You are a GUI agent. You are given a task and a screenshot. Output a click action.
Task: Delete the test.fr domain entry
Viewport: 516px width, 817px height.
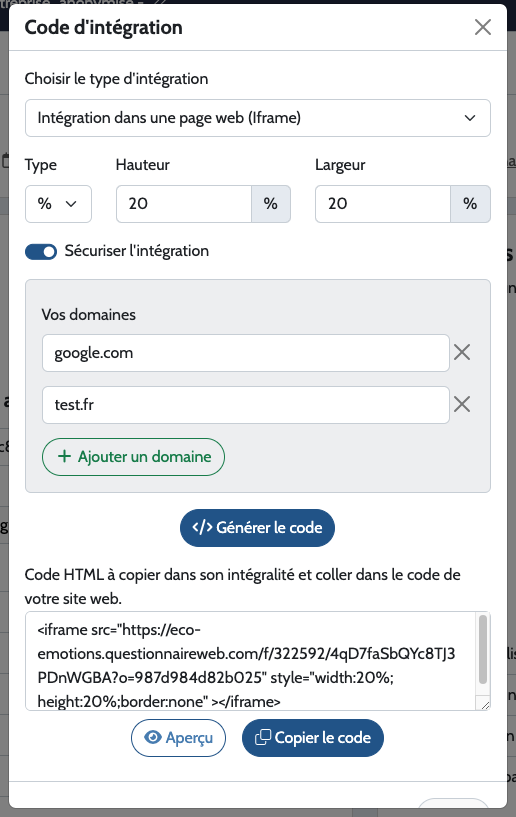(462, 404)
